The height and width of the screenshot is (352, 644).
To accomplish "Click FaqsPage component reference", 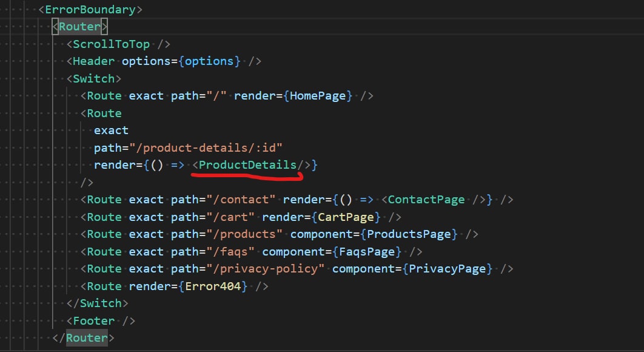I will 367,251.
